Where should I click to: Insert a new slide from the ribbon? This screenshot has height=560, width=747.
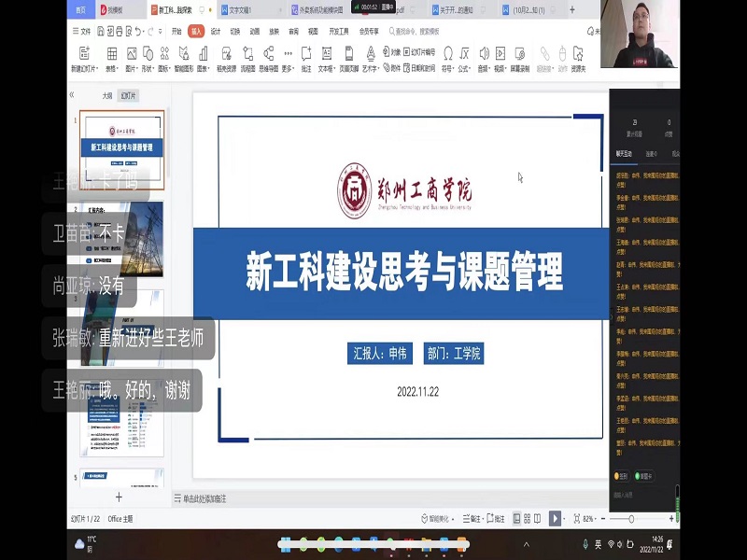pos(84,59)
